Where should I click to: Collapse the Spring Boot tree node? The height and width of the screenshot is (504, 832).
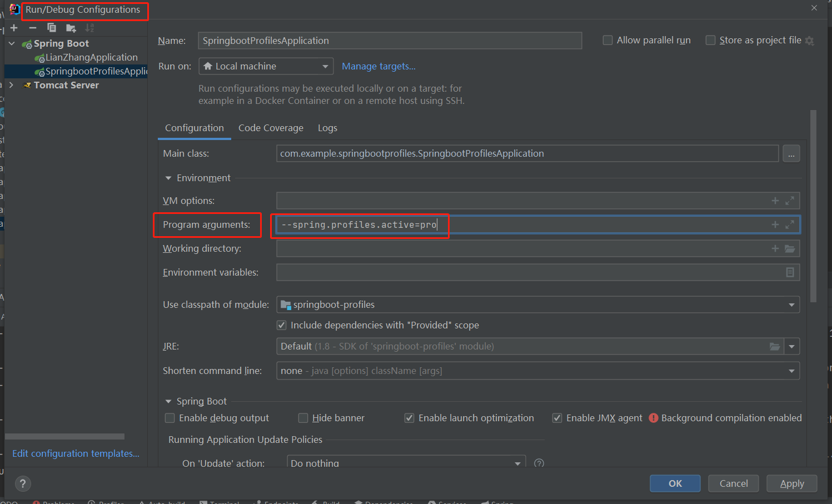click(12, 43)
